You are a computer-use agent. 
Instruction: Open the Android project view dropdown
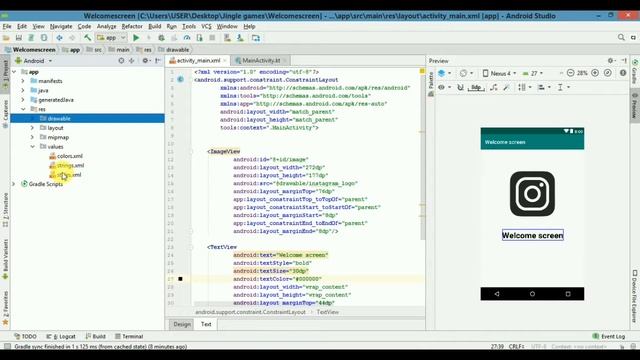33,61
